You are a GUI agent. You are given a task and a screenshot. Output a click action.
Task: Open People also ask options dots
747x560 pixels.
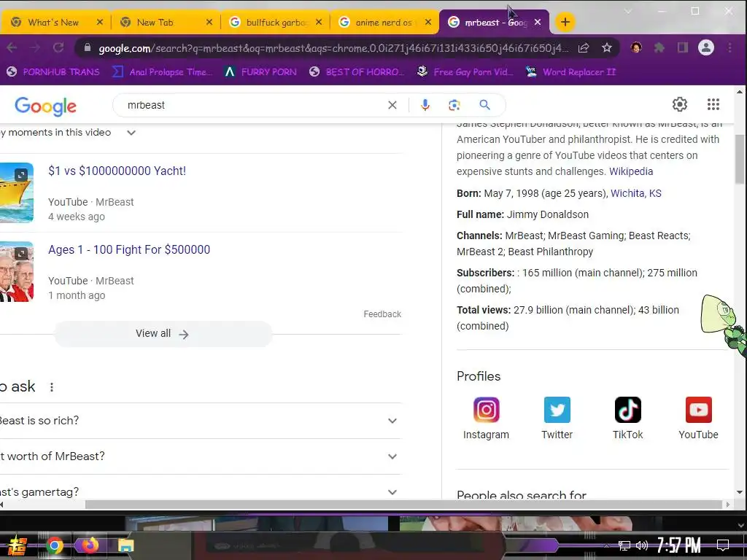click(52, 387)
